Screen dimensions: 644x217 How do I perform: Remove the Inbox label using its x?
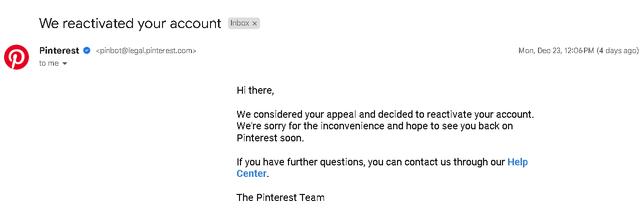pos(254,24)
